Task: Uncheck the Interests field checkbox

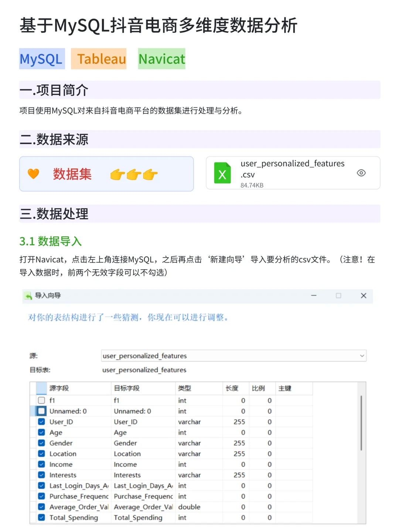Action: (41, 475)
